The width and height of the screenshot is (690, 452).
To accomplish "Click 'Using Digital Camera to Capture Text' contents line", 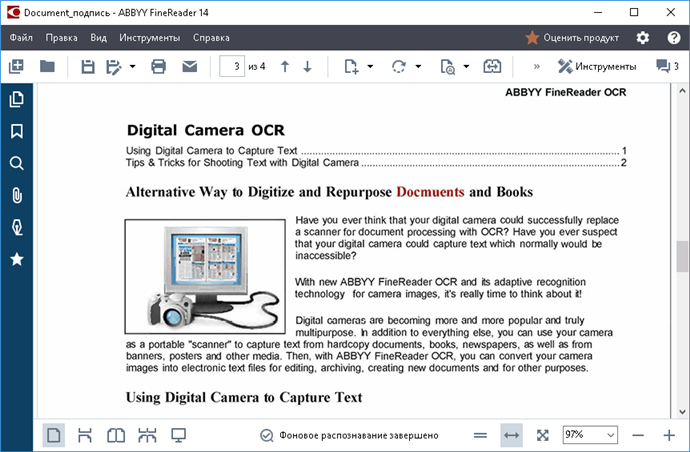I will [376, 151].
